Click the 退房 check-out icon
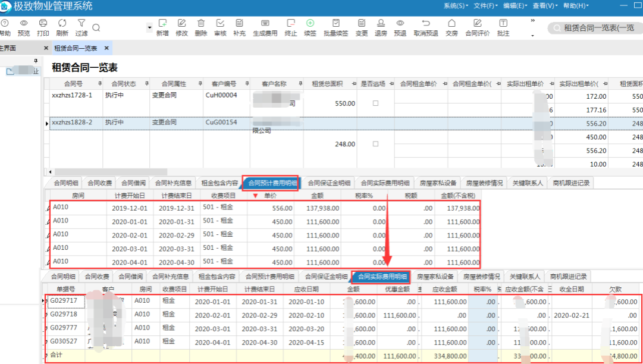The image size is (643, 364). tap(381, 27)
